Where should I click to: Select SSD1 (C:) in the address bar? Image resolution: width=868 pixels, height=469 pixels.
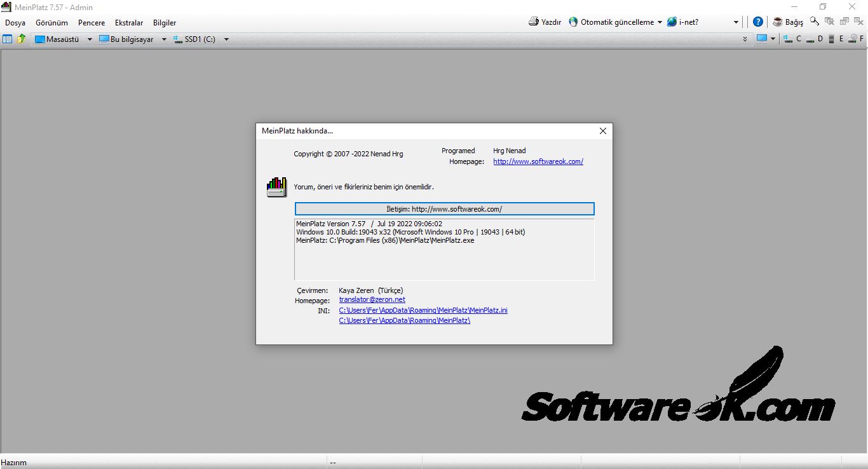[194, 39]
